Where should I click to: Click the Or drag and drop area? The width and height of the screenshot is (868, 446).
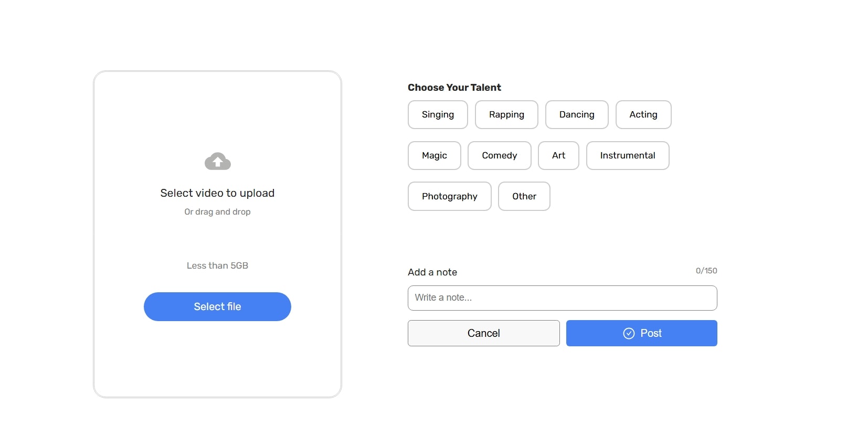[x=217, y=212]
